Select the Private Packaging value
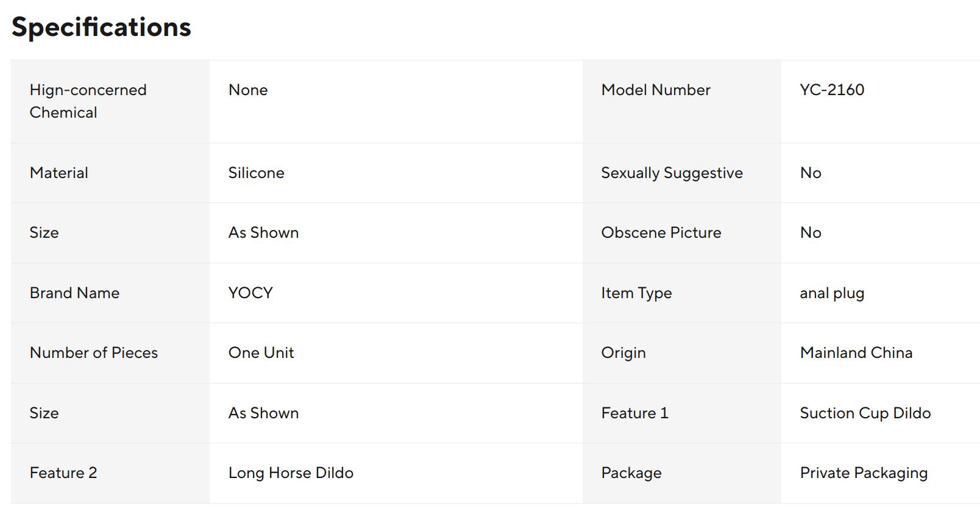The width and height of the screenshot is (980, 514). click(864, 473)
